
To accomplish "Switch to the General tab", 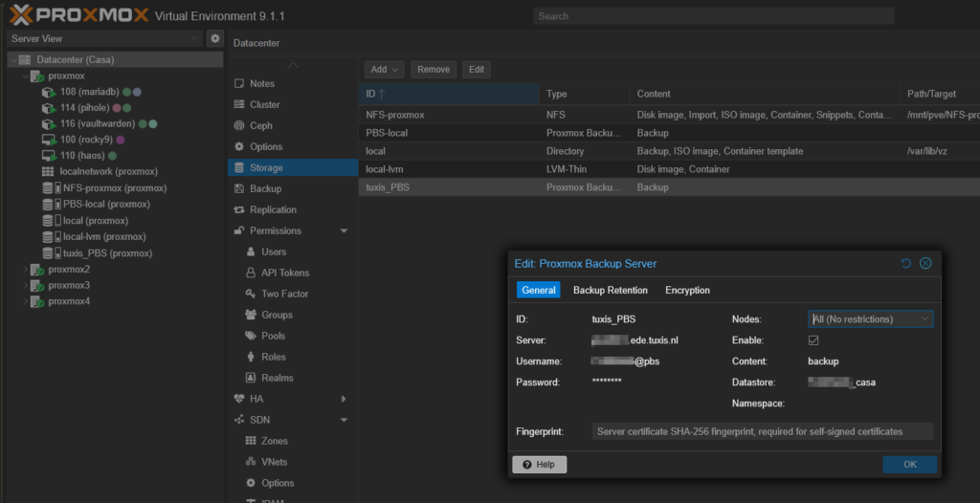I will click(x=539, y=290).
